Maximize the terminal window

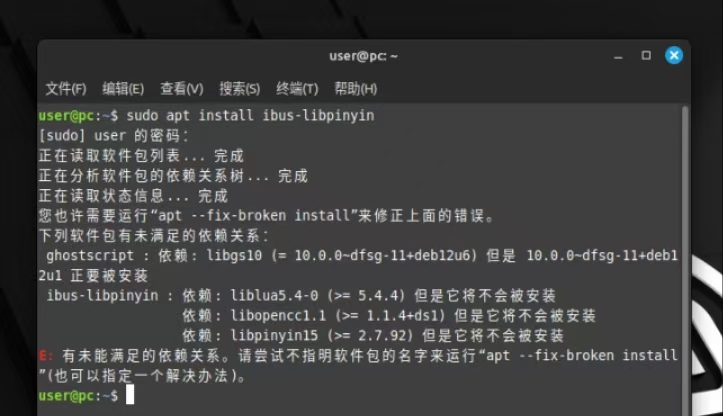646,56
